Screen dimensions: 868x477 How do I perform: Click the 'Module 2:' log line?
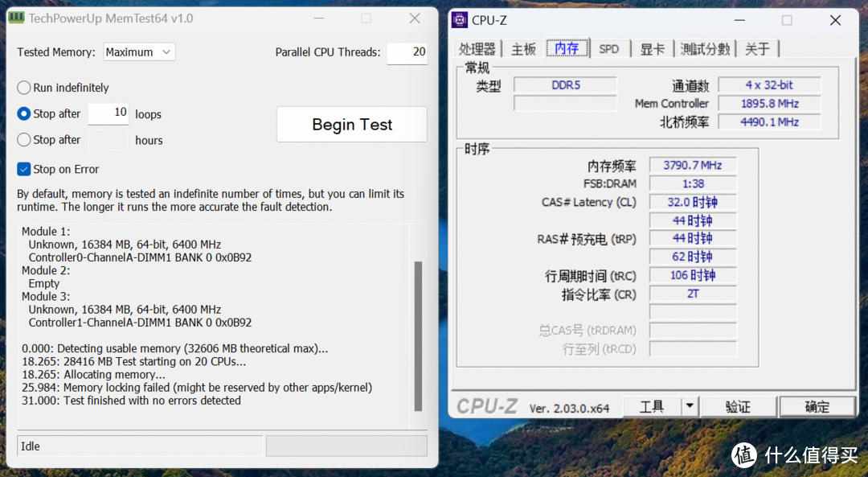coord(46,270)
